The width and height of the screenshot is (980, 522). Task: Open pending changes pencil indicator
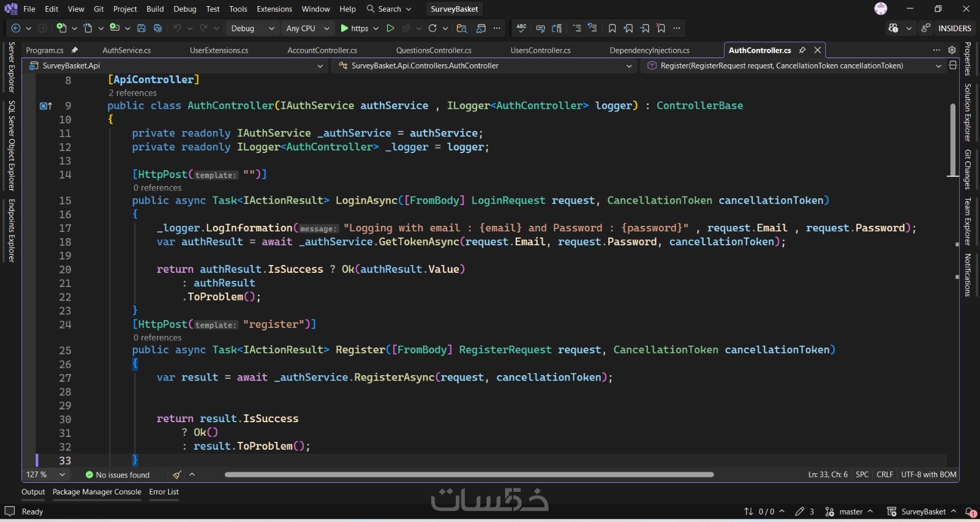pyautogui.click(x=804, y=512)
